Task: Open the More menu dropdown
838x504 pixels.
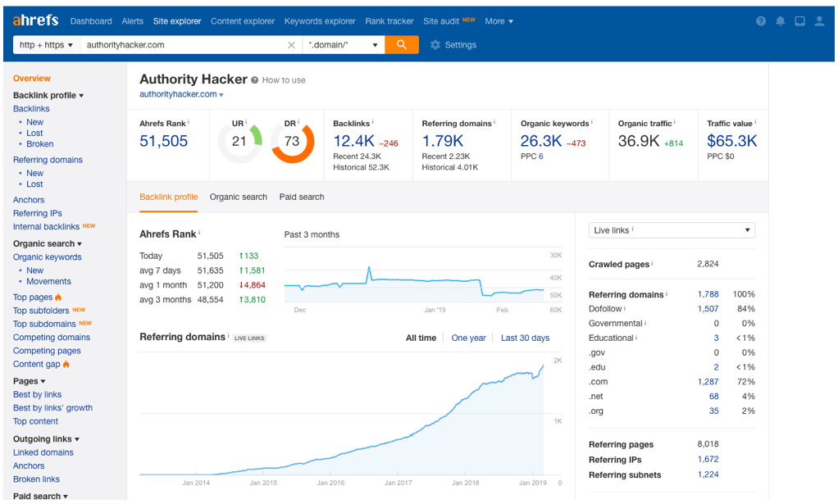Action: [499, 21]
